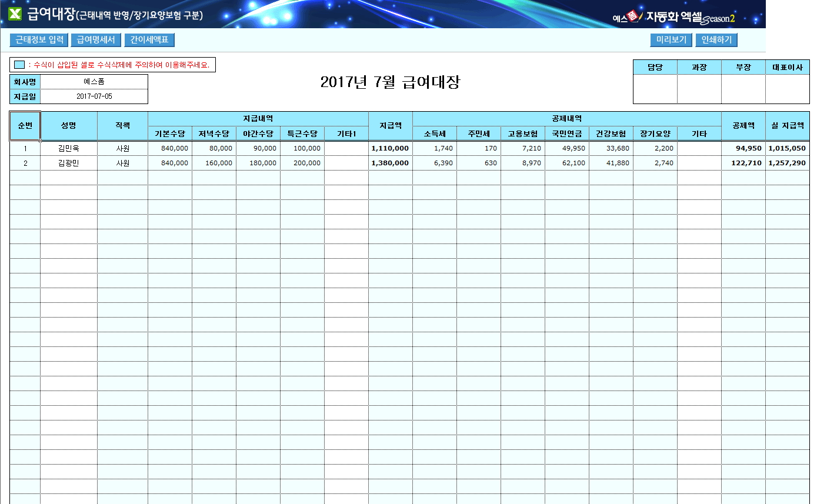The width and height of the screenshot is (817, 504).
Task: Select 김광민's 사원 position cell
Action: coord(122,163)
